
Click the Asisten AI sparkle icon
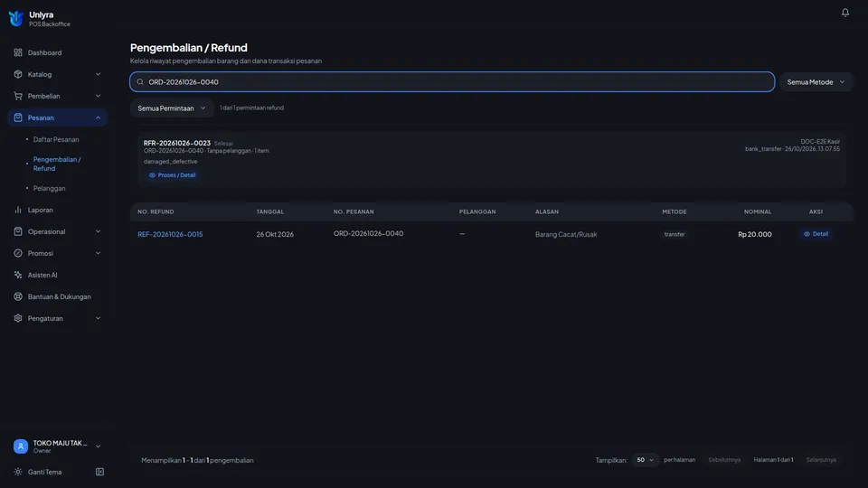tap(18, 275)
